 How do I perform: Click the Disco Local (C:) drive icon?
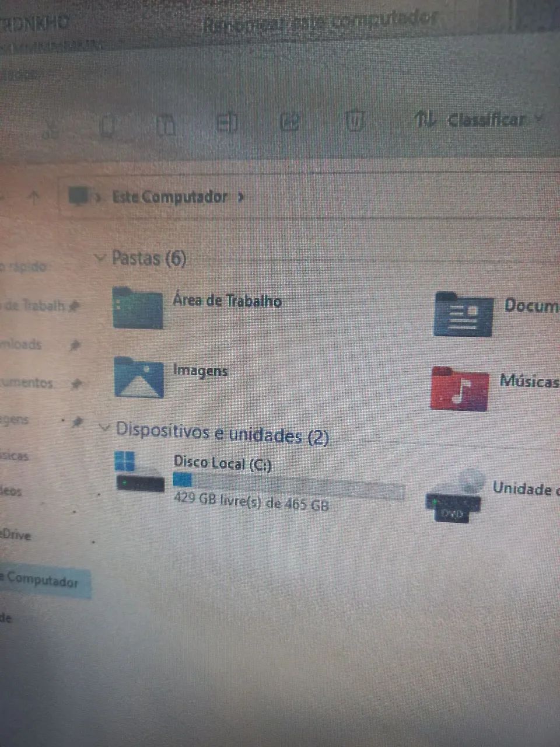139,472
